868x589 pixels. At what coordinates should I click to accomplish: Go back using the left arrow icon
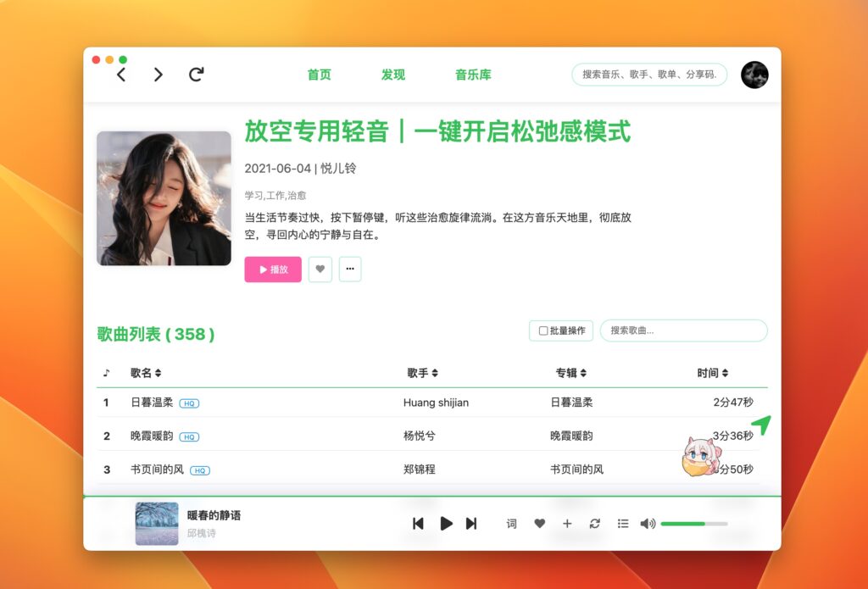pos(121,75)
